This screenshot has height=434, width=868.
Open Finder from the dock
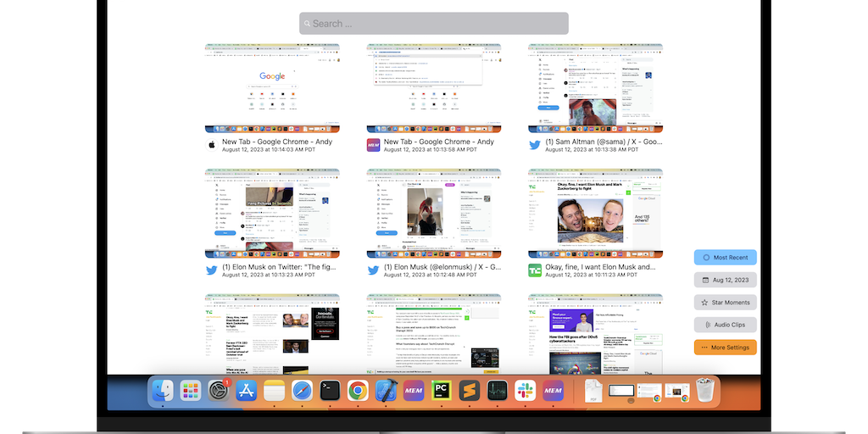163,391
